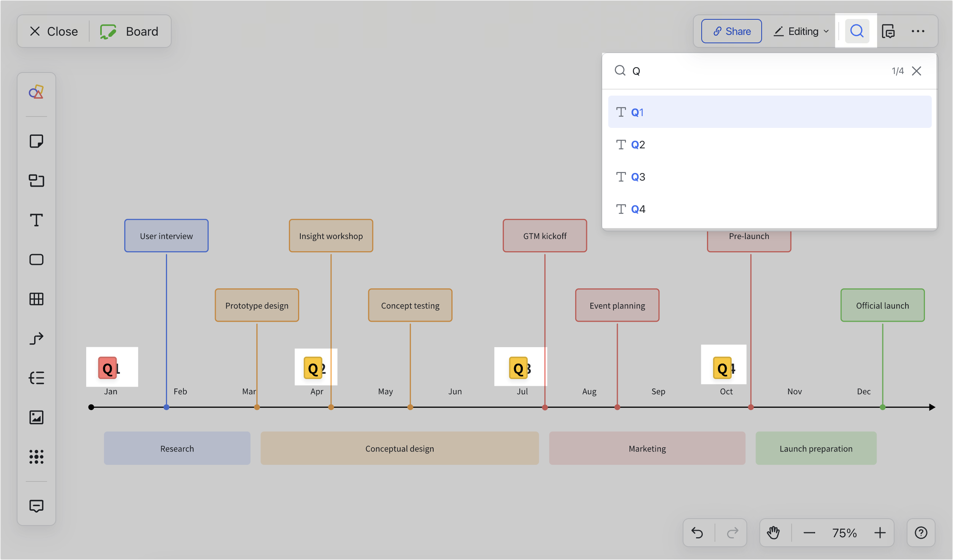The width and height of the screenshot is (953, 560).
Task: Insert a table from the sidebar
Action: (x=36, y=299)
